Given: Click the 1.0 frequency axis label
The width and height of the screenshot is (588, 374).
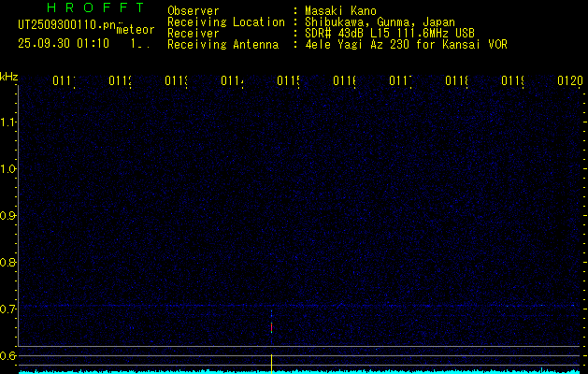Looking at the screenshot, I should pyautogui.click(x=8, y=168).
